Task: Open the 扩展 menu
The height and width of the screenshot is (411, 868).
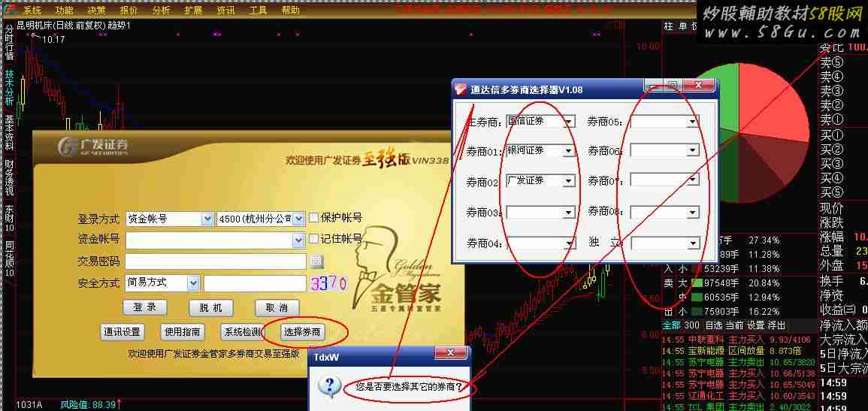Action: coord(194,10)
